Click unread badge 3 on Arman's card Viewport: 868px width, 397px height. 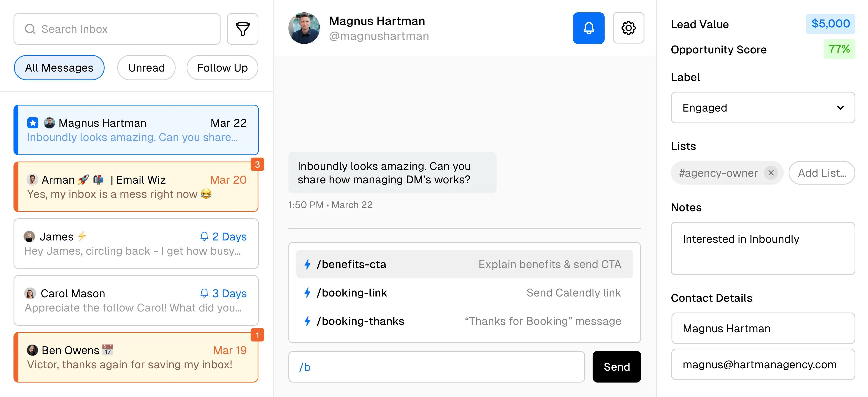[x=257, y=165]
